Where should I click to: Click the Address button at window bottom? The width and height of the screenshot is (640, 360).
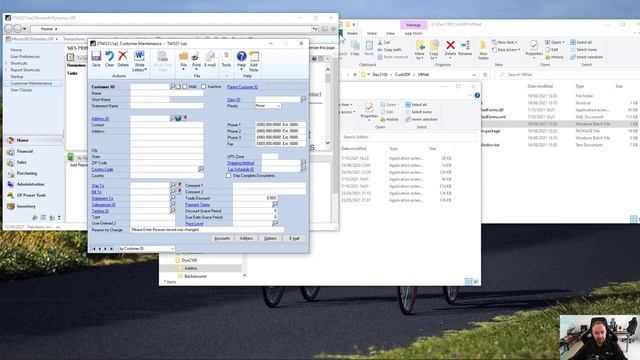point(246,238)
